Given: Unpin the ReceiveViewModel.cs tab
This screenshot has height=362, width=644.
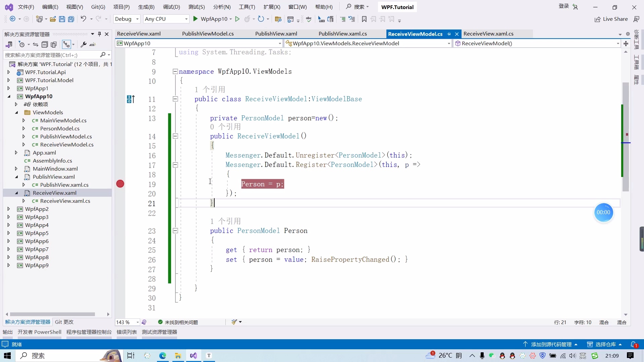Looking at the screenshot, I should click(x=449, y=34).
